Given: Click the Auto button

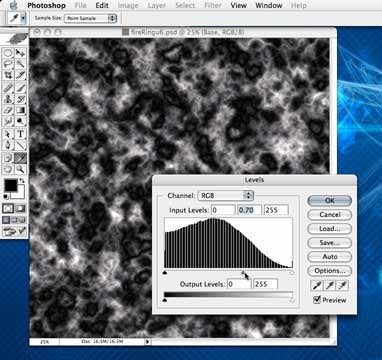Looking at the screenshot, I should click(329, 257).
